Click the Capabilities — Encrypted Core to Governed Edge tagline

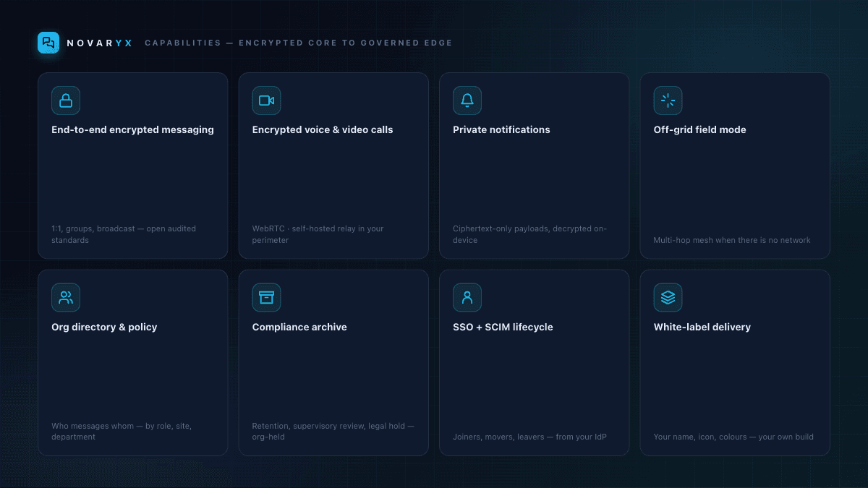click(x=298, y=43)
